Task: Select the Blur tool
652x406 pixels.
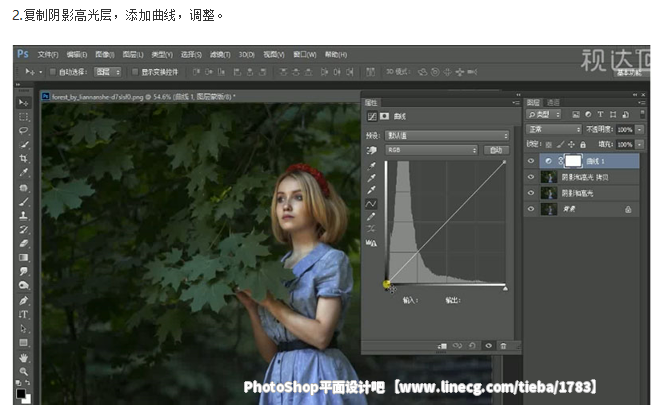Action: coord(23,271)
